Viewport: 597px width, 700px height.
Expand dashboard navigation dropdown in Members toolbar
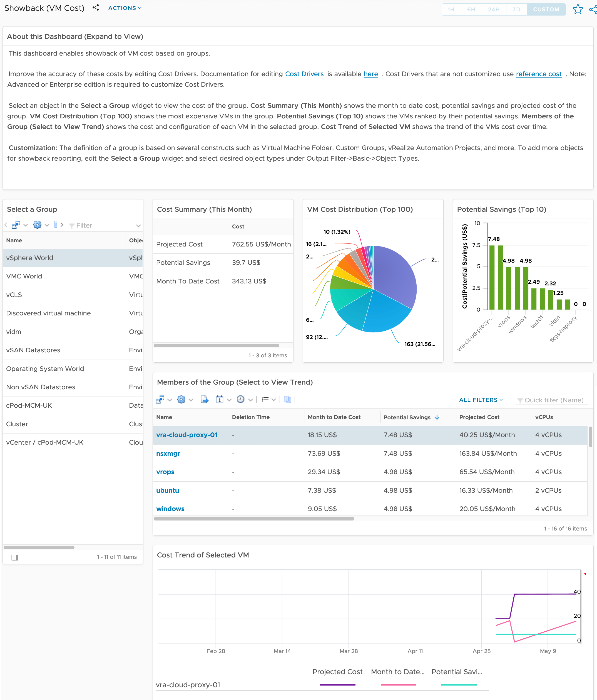170,400
